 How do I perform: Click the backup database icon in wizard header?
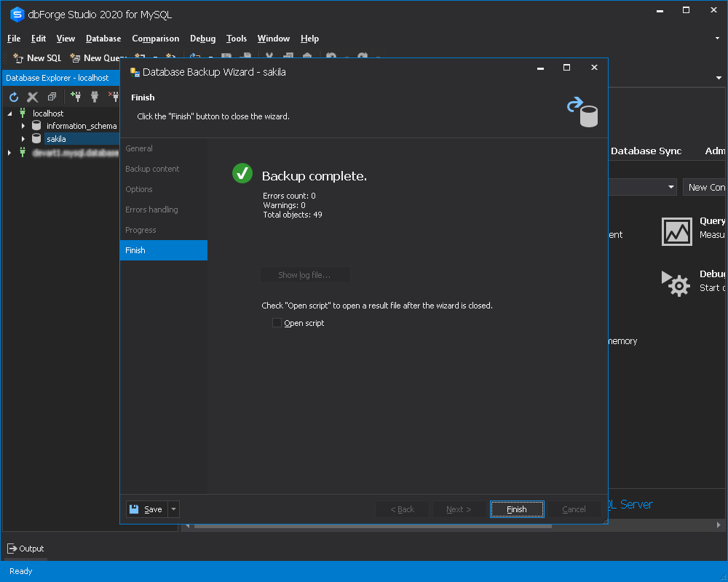pyautogui.click(x=582, y=111)
